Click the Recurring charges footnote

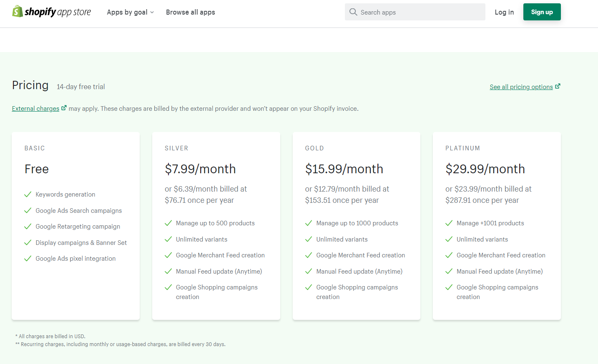[x=121, y=344]
